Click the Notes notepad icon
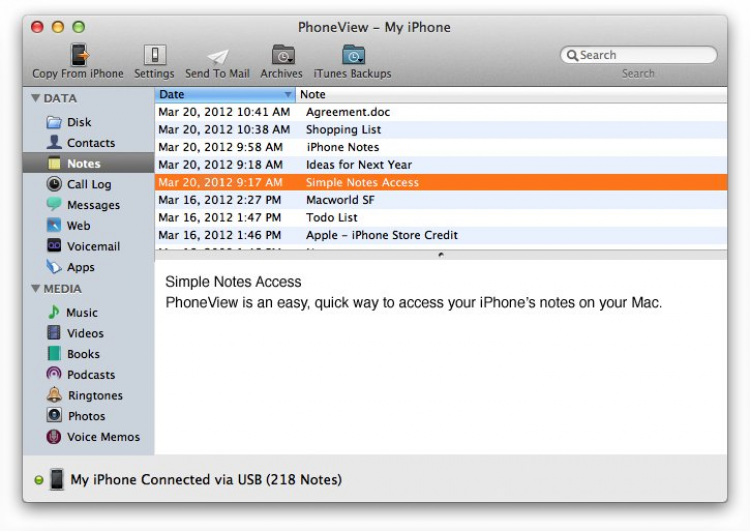750x531 pixels. (54, 163)
